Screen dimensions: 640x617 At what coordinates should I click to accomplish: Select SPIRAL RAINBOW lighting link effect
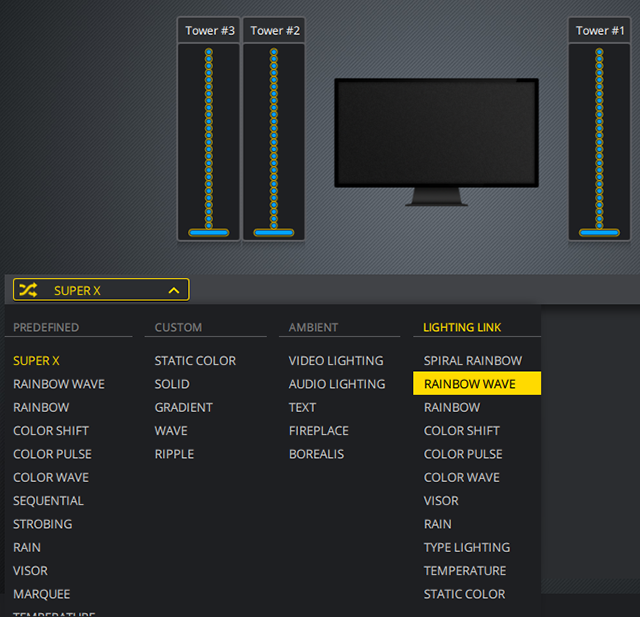coord(472,361)
